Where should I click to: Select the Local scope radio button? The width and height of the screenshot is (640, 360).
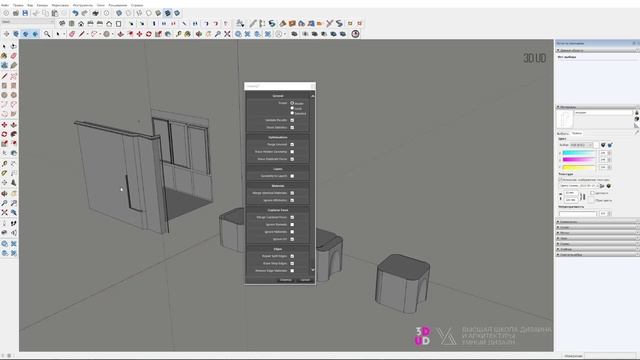(292, 108)
